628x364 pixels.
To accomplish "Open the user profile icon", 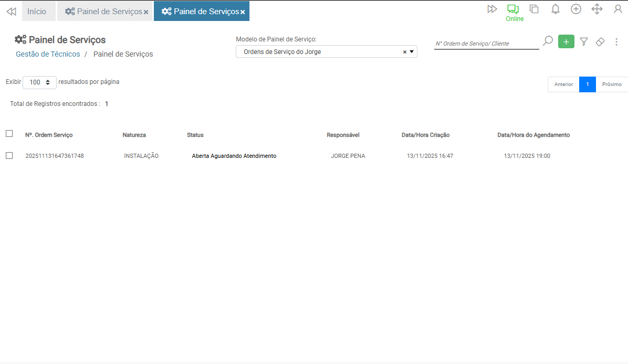I will tap(618, 9).
